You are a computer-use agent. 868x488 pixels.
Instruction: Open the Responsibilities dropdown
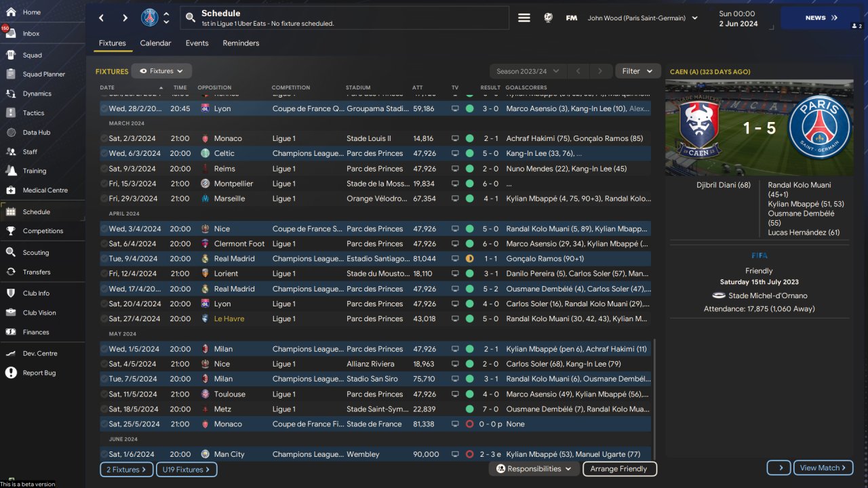pos(533,469)
